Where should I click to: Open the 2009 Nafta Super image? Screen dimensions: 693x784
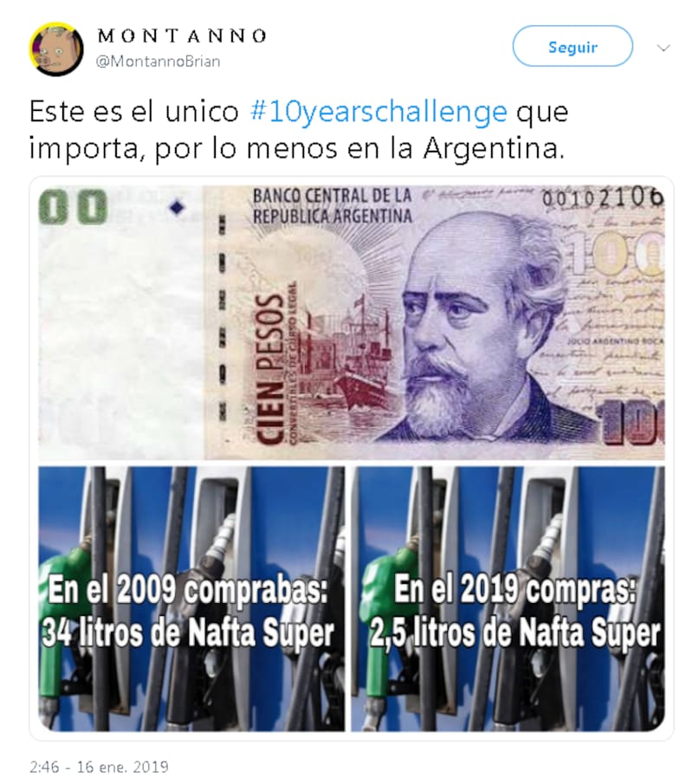(x=191, y=599)
